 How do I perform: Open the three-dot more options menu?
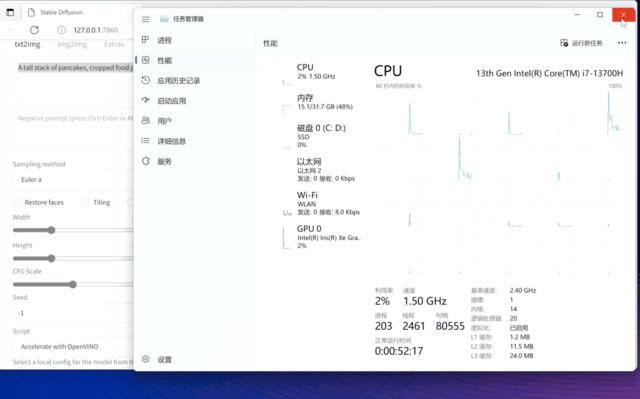click(x=622, y=43)
